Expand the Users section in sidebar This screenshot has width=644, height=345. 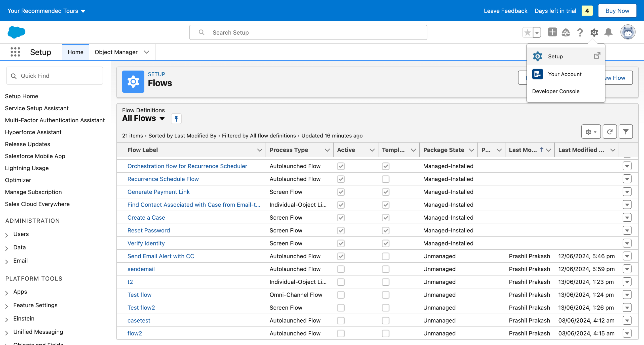tap(7, 235)
